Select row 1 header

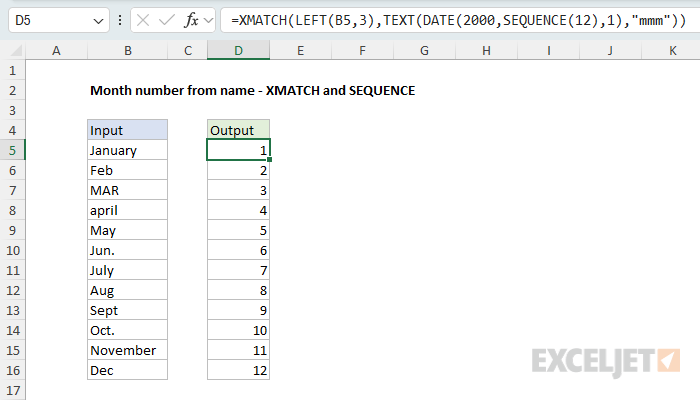pos(12,70)
